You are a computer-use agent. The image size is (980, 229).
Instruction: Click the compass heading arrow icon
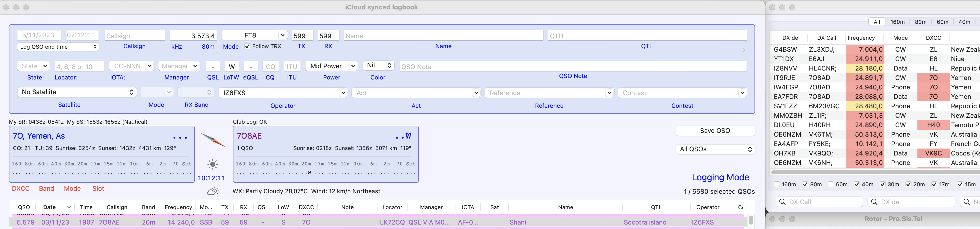(213, 140)
